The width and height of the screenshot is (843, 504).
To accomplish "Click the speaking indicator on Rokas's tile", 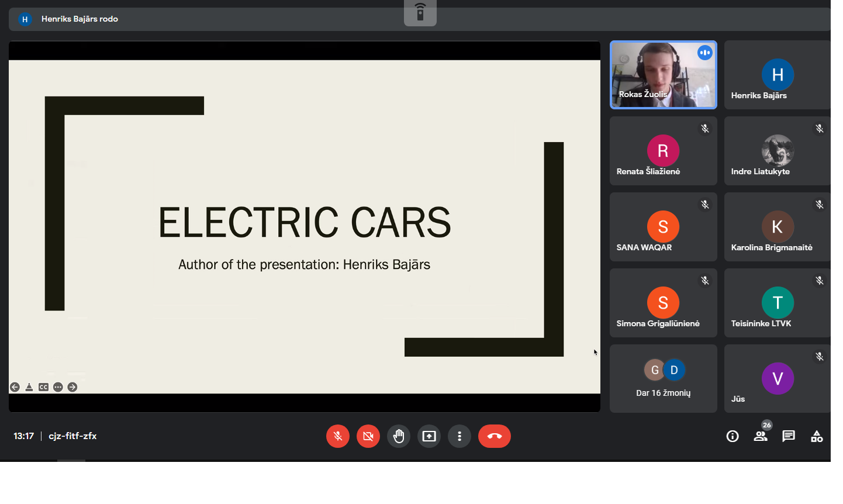I will (x=705, y=53).
